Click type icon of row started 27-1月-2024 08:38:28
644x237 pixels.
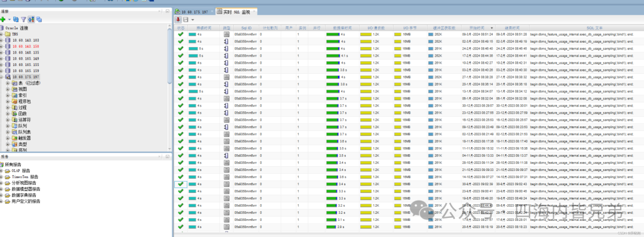pyautogui.click(x=227, y=77)
